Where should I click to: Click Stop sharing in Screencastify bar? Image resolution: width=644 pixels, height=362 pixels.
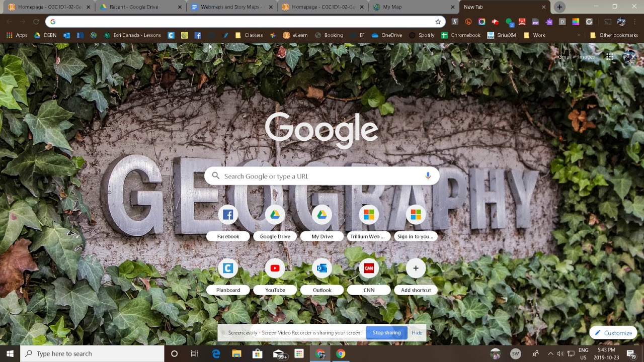click(386, 333)
